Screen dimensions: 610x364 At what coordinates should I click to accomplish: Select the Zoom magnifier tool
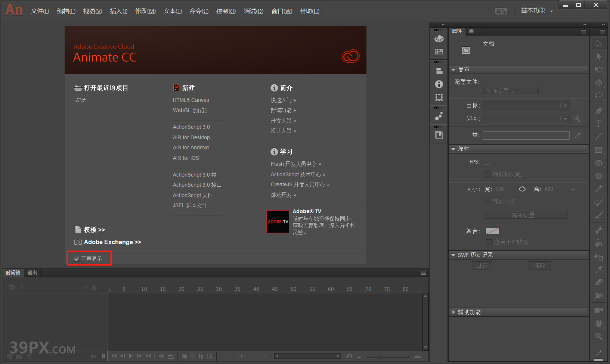click(599, 336)
